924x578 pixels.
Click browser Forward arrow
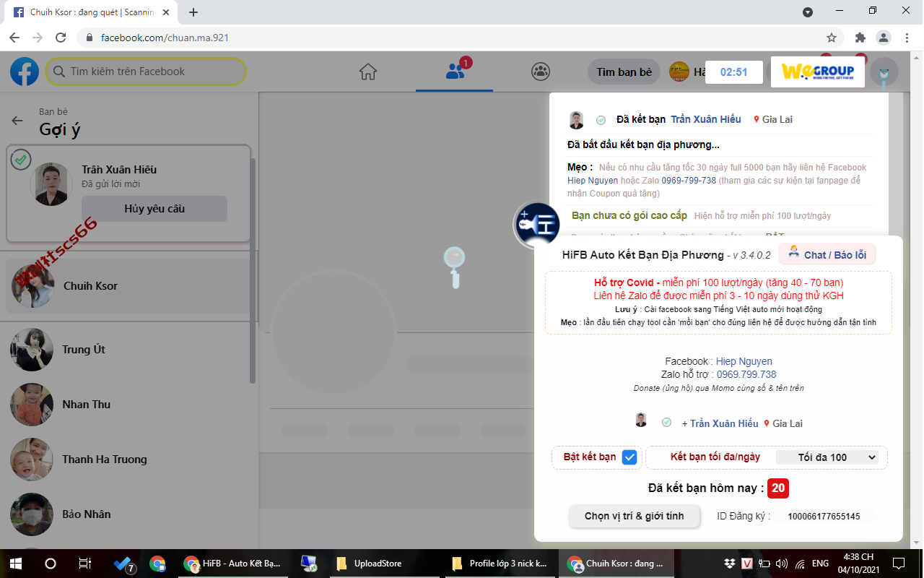pyautogui.click(x=38, y=38)
